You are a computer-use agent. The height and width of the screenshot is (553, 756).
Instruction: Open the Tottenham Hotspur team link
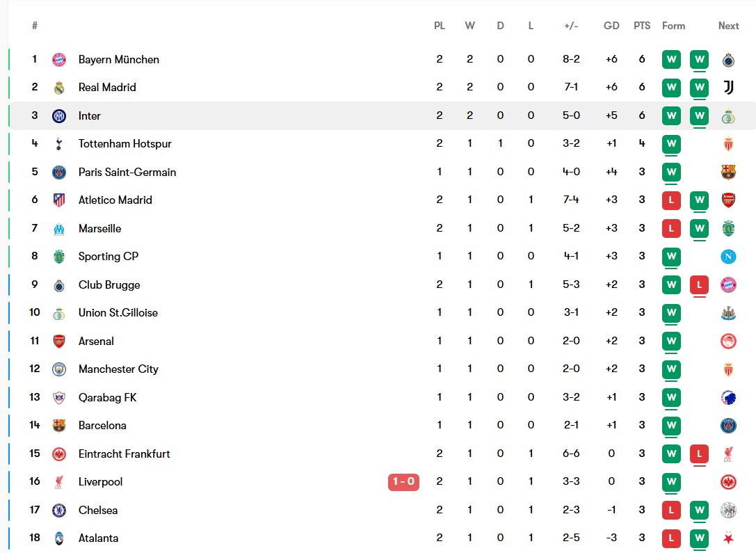pyautogui.click(x=125, y=144)
